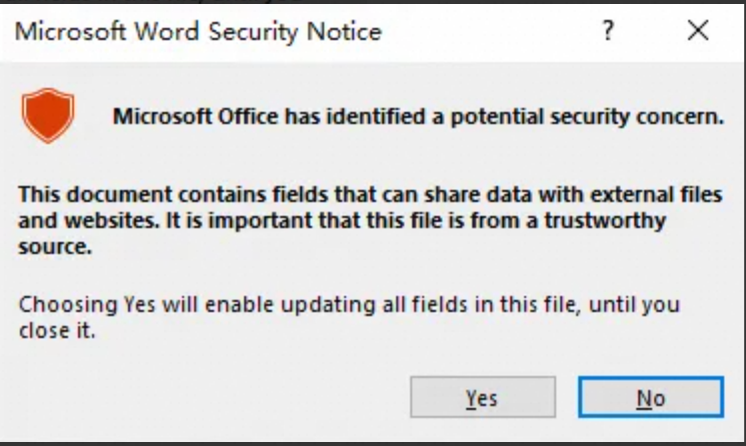This screenshot has height=446, width=746.
Task: Click the orange shield security icon
Action: 48,114
